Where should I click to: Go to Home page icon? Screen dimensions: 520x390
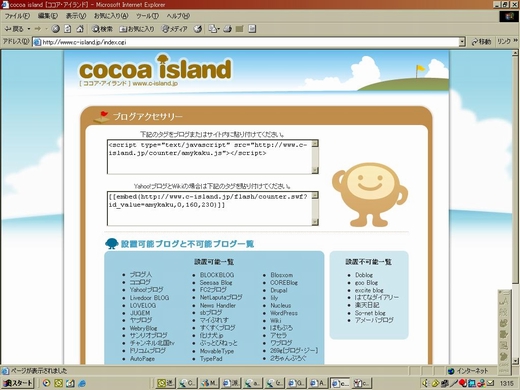[x=80, y=29]
